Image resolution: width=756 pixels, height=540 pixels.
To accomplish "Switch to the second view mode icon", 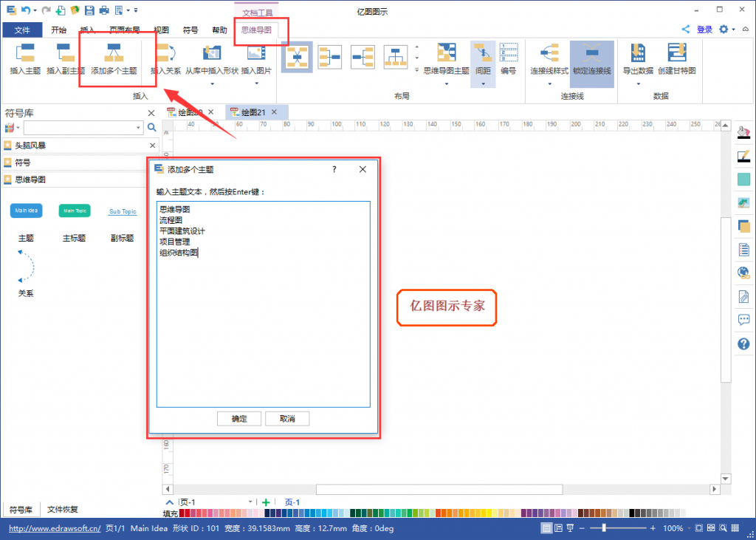I will (558, 528).
